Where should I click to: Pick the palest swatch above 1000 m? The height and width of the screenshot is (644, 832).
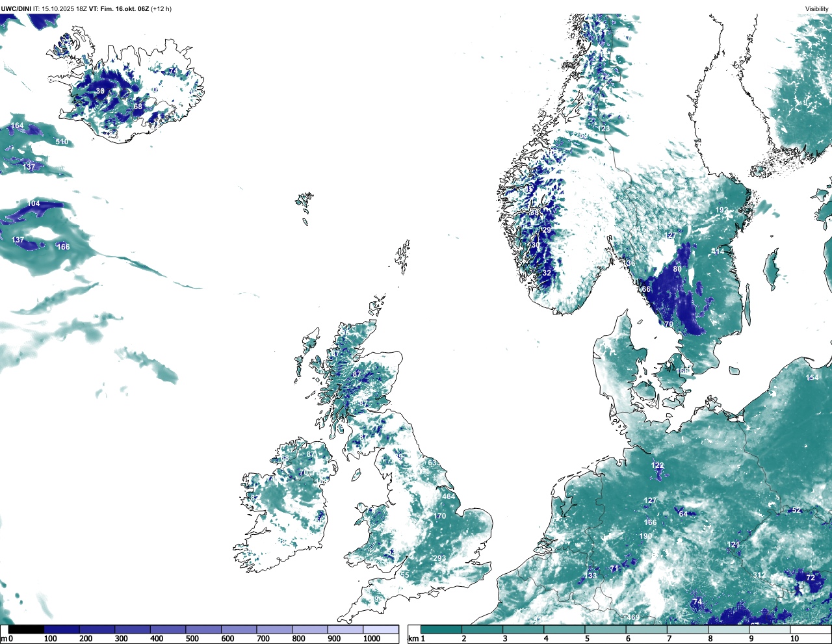click(380, 630)
